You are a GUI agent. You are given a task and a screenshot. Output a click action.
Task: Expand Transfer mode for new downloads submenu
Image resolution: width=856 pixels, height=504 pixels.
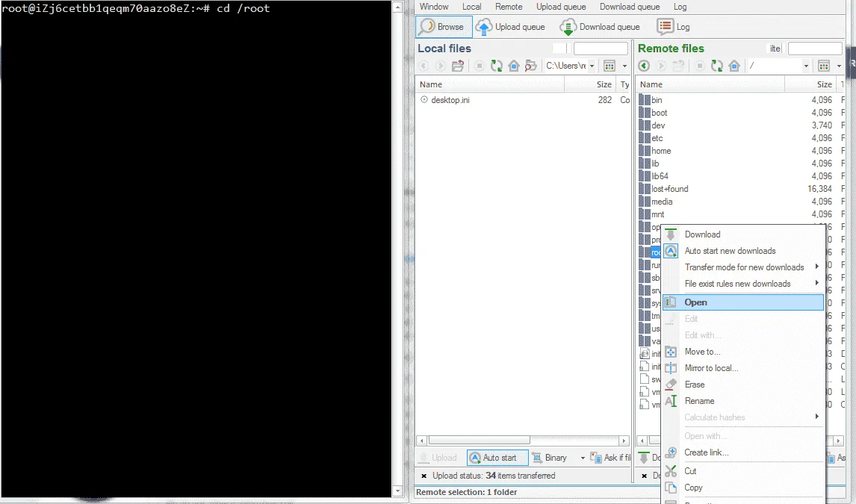tap(742, 267)
